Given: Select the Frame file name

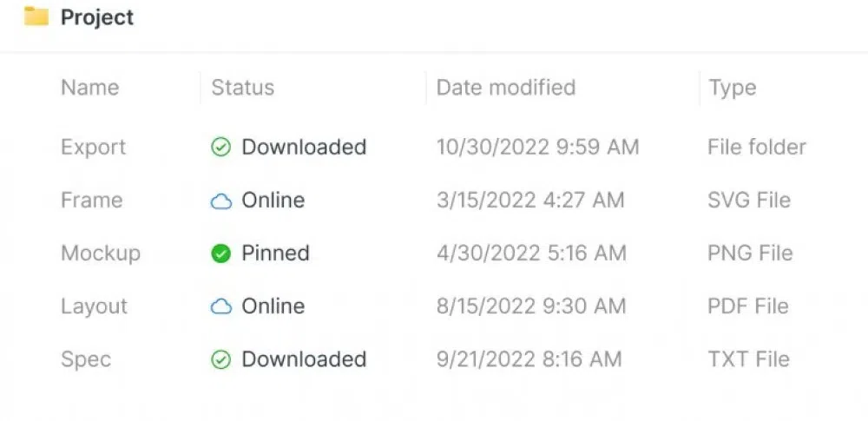Looking at the screenshot, I should point(91,201).
